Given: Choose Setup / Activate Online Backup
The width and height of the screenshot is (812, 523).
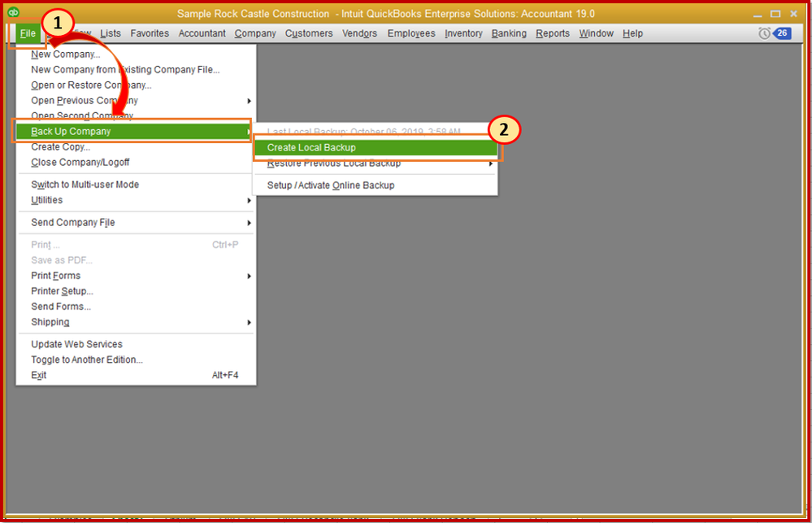Looking at the screenshot, I should click(375, 185).
